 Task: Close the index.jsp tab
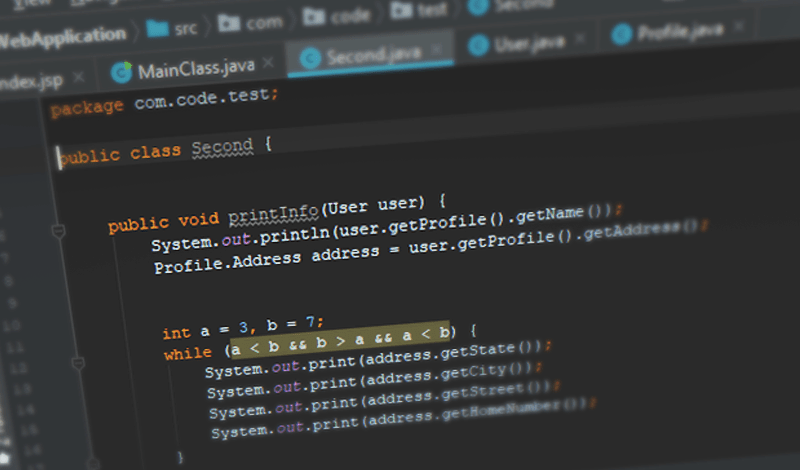pos(79,77)
